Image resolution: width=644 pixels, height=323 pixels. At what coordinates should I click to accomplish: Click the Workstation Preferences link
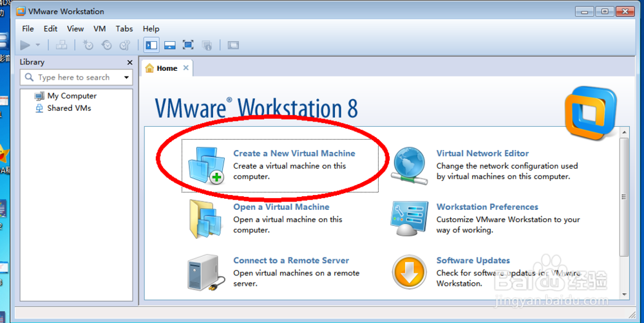[x=487, y=207]
